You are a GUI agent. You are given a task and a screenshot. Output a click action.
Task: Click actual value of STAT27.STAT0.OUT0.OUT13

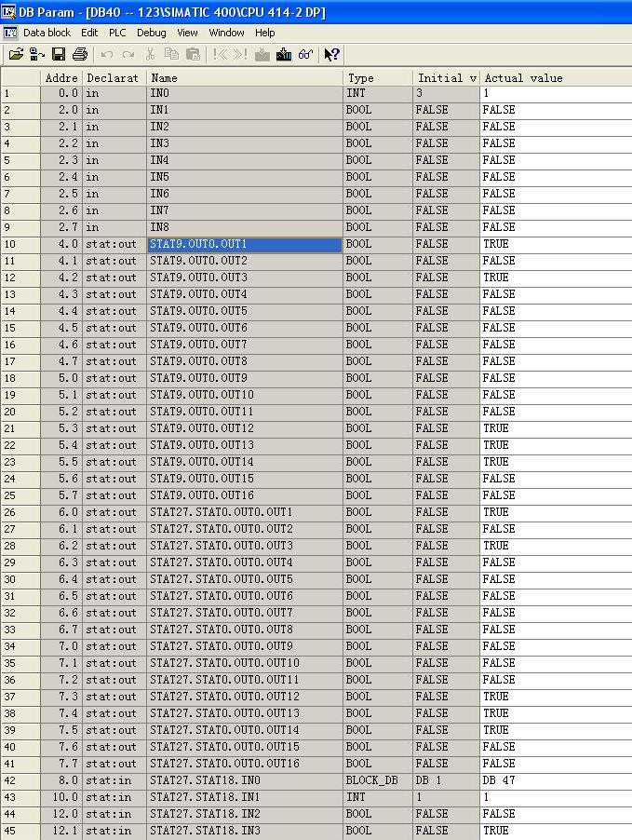click(x=556, y=713)
